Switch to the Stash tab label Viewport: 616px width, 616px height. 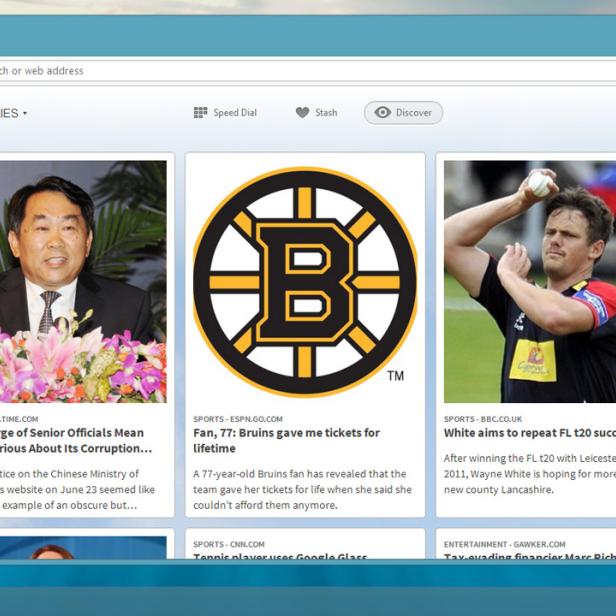click(326, 113)
